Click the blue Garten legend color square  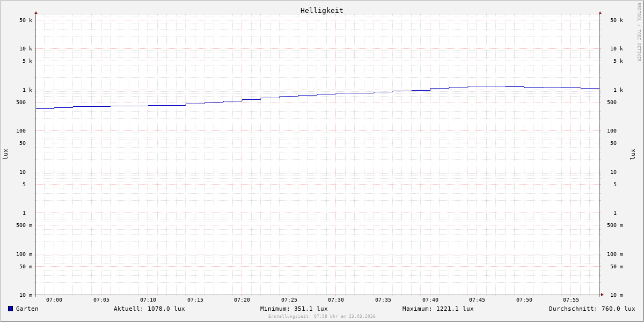coord(10,309)
